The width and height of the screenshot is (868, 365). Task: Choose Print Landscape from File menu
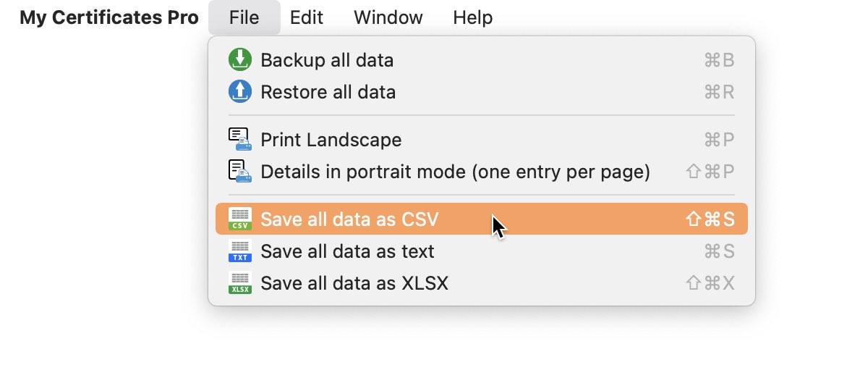tap(331, 139)
